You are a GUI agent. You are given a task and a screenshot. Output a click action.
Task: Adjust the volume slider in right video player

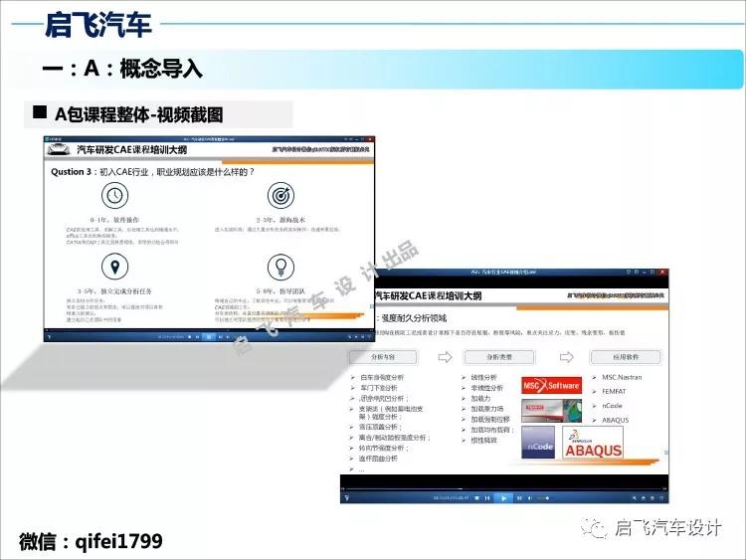(543, 498)
